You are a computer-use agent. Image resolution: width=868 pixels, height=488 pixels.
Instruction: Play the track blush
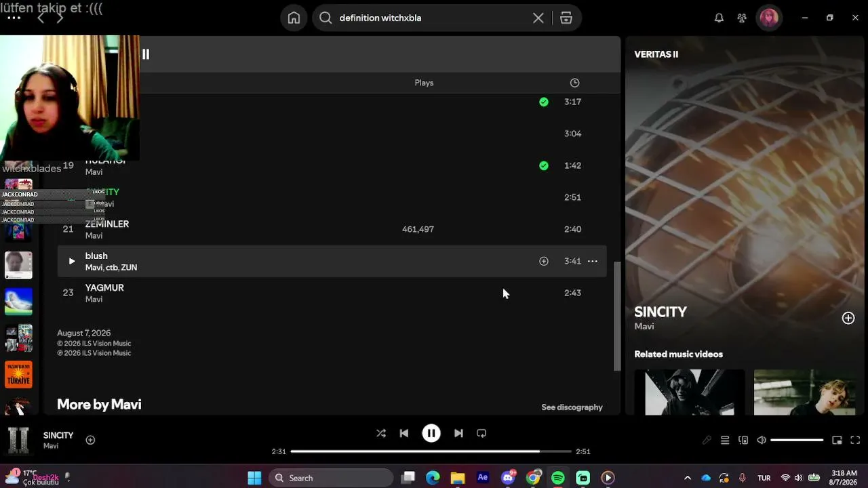[x=71, y=261]
